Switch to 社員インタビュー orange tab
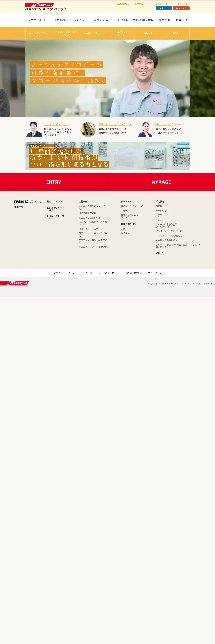This screenshot has width=215, height=644. coord(94,33)
